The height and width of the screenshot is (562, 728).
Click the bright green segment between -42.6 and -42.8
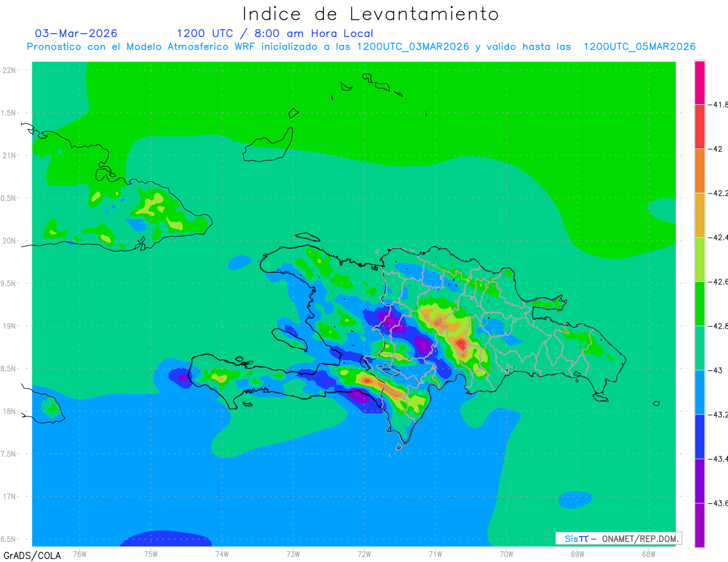[x=699, y=303]
